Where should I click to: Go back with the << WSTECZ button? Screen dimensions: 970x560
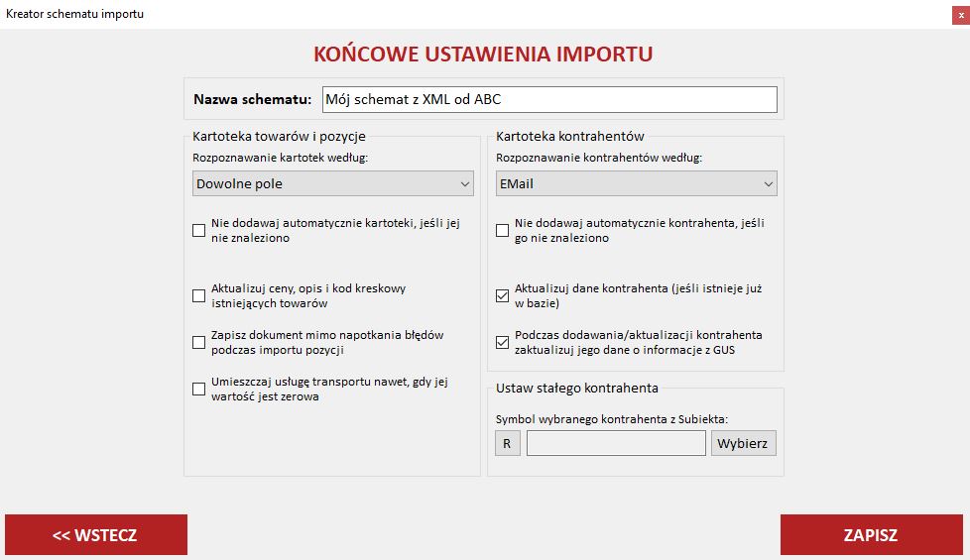click(x=95, y=535)
